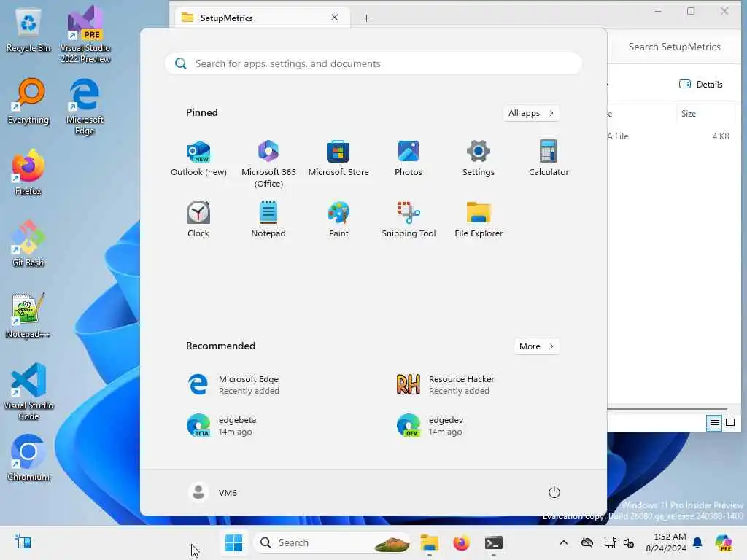Select the '4 KB' file size cell

coord(720,136)
